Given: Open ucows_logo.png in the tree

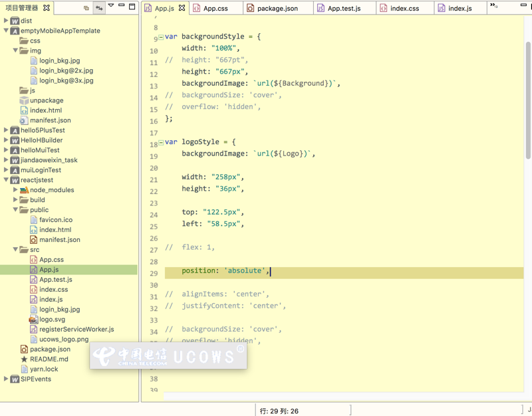Looking at the screenshot, I should tap(64, 340).
